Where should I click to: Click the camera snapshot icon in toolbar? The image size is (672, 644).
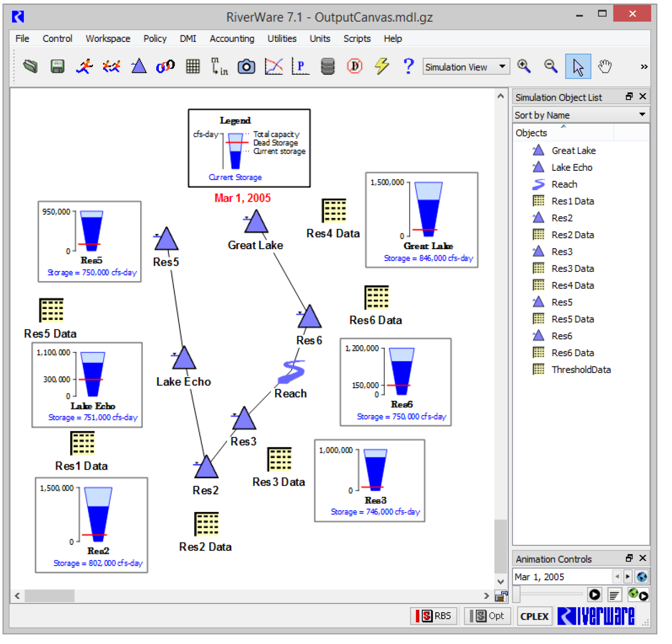[246, 67]
